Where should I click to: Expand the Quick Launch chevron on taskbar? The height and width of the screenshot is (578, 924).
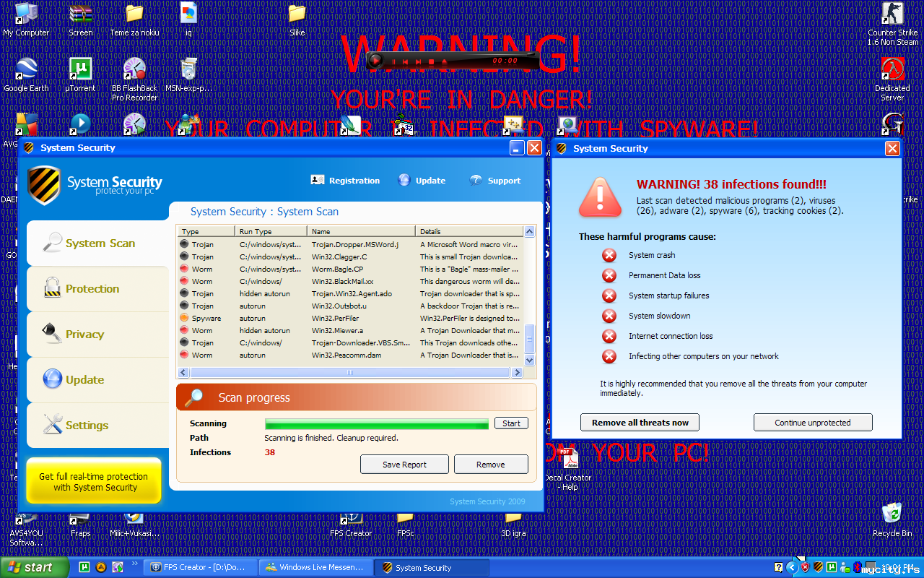(x=134, y=564)
